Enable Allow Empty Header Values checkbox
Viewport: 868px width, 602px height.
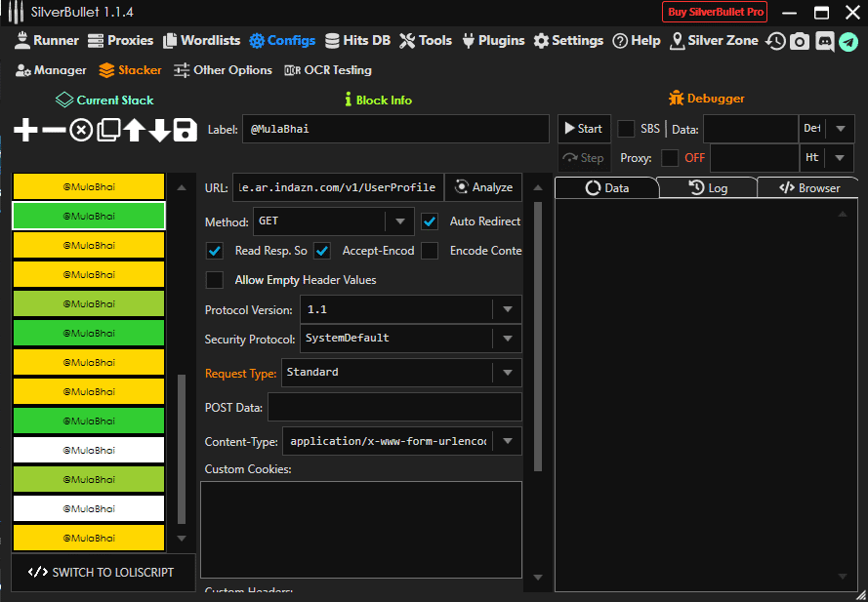click(214, 280)
